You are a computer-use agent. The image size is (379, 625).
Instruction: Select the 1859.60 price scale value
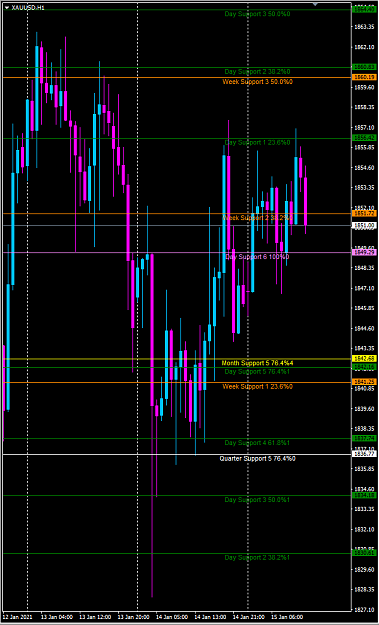[x=365, y=87]
